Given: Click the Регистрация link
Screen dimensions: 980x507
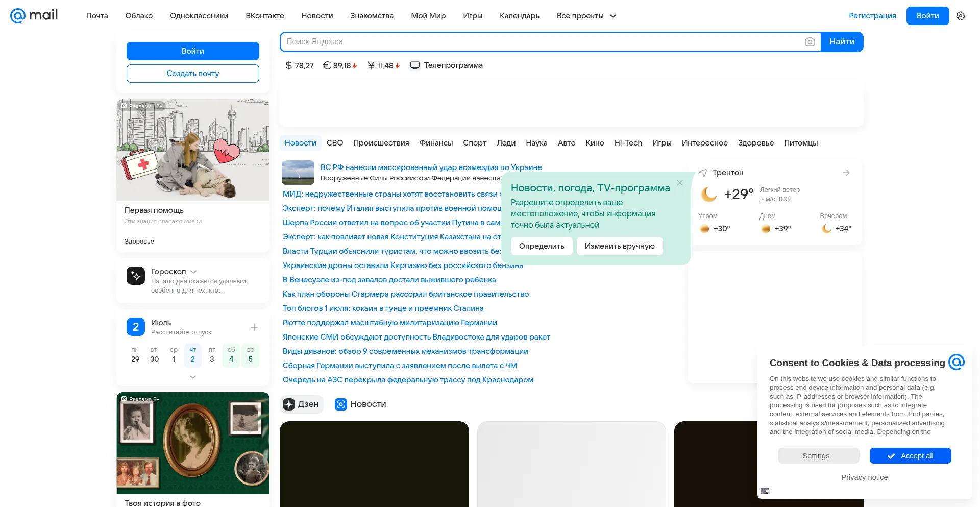Looking at the screenshot, I should 872,16.
